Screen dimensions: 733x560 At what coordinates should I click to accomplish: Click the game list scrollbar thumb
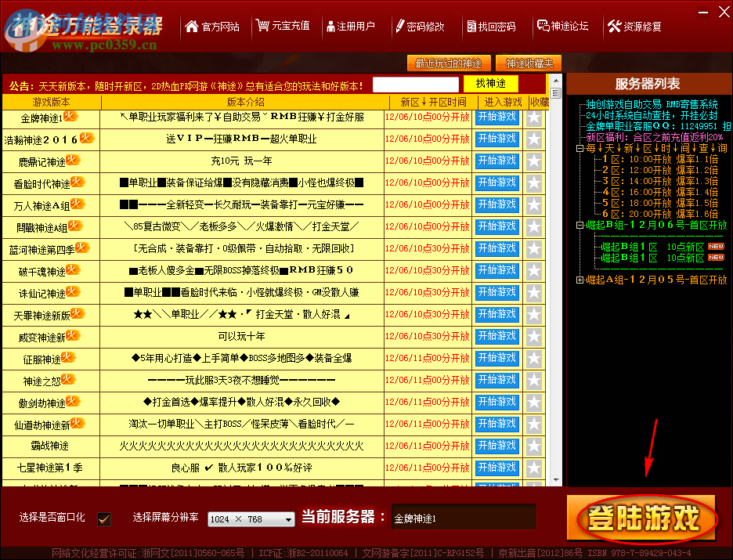tap(556, 93)
